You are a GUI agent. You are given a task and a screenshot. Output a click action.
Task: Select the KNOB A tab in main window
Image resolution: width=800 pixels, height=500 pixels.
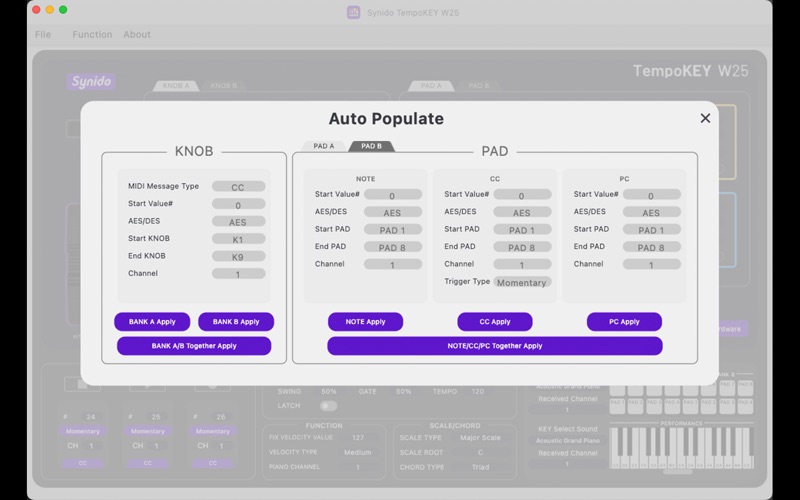click(x=176, y=86)
